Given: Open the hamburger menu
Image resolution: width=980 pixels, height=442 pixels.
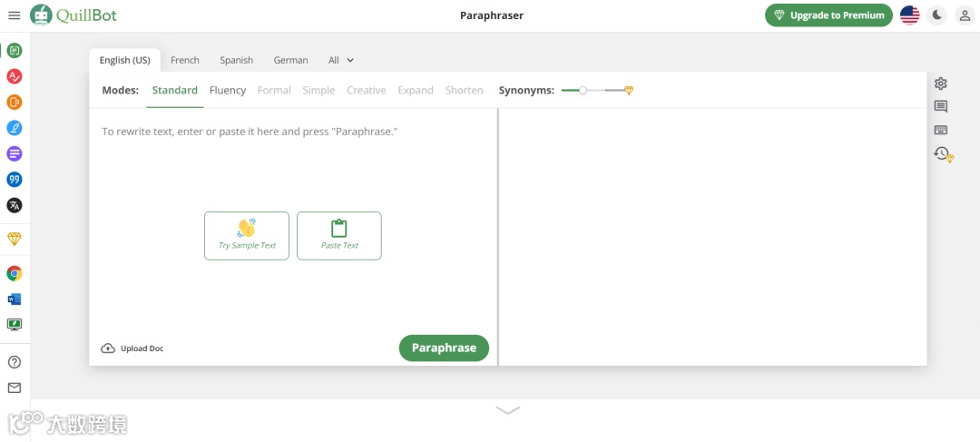Looking at the screenshot, I should 15,15.
